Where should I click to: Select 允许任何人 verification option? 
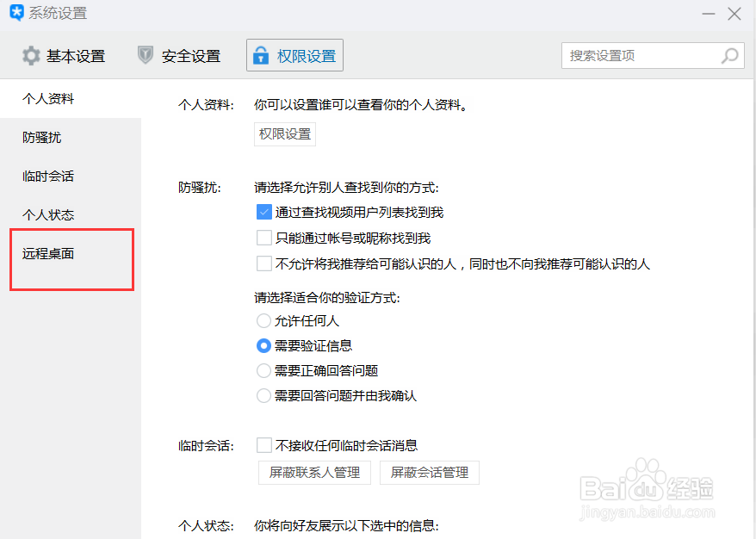point(263,320)
